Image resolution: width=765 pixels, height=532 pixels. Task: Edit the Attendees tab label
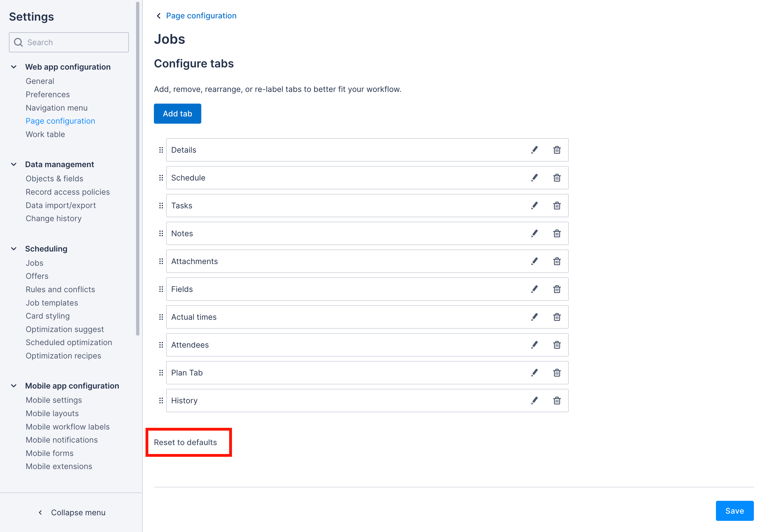click(x=534, y=345)
